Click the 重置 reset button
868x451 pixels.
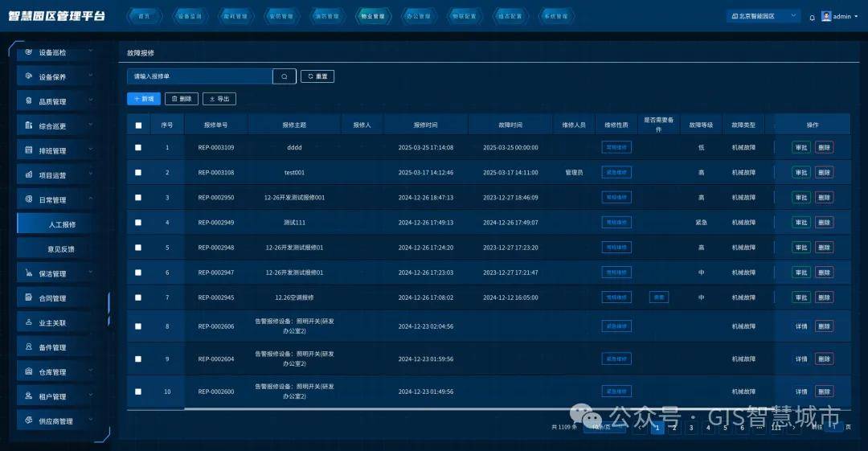317,76
